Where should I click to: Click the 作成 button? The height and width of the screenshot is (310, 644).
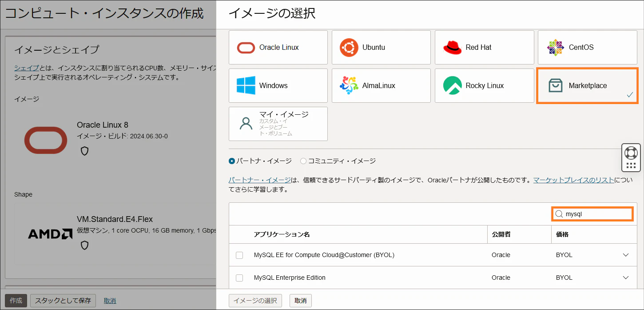(x=16, y=301)
